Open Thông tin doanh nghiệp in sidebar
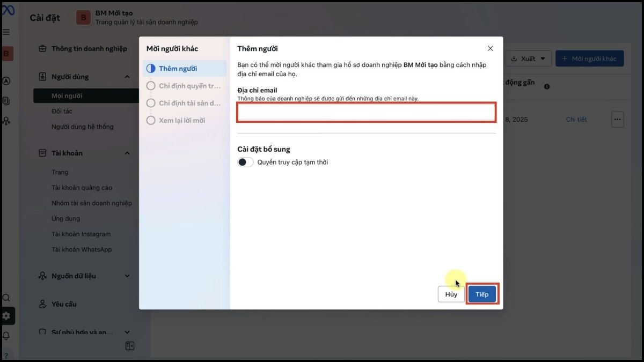644x362 pixels. click(x=83, y=49)
